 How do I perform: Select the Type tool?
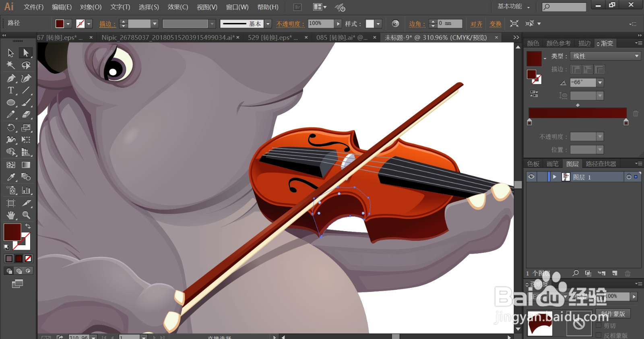click(x=11, y=90)
